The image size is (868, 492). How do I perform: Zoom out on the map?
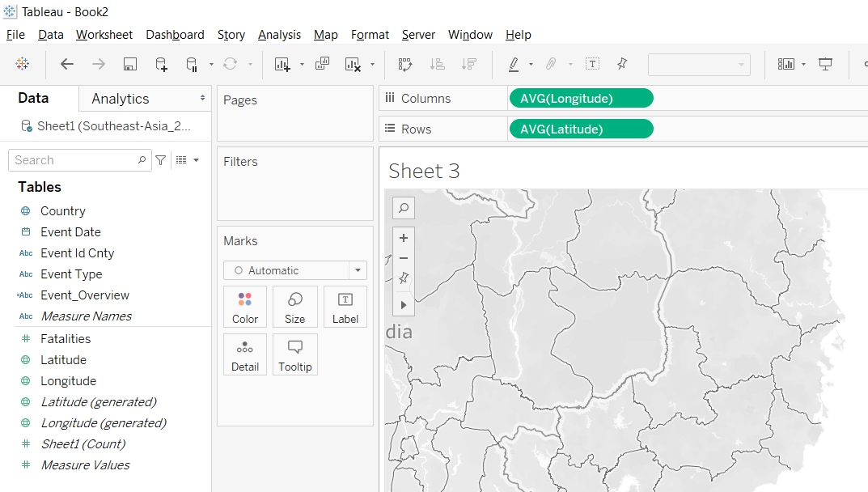[404, 258]
